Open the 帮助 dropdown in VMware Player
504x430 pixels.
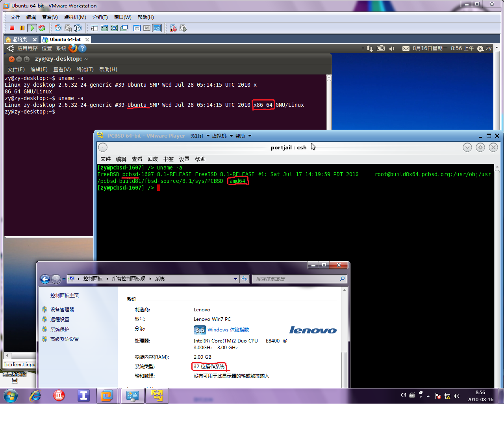(243, 136)
